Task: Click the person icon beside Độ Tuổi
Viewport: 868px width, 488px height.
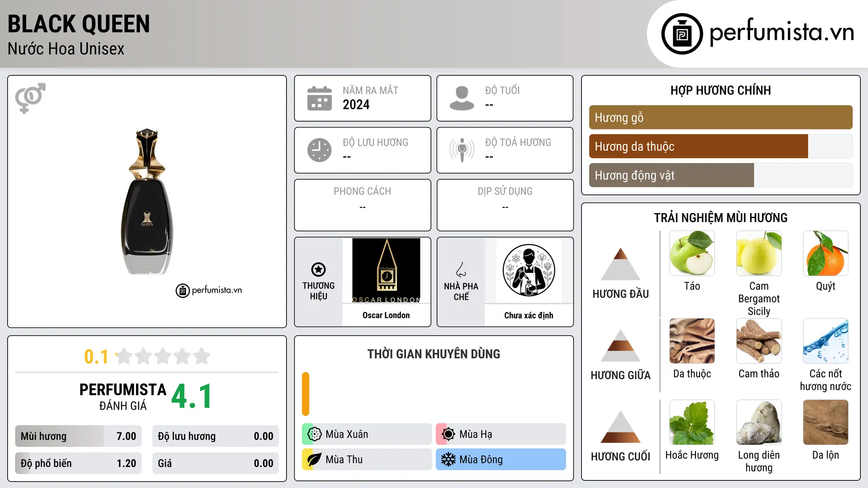Action: coord(462,98)
